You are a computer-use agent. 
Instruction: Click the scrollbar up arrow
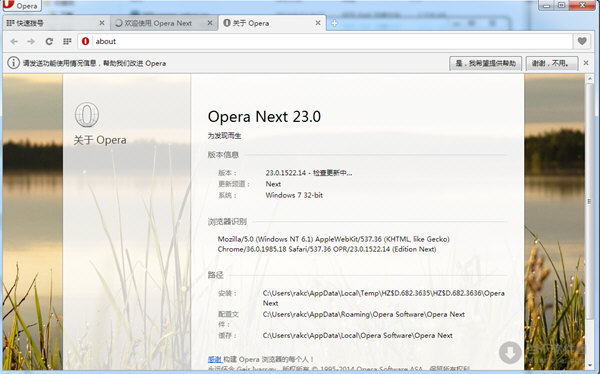pos(589,78)
